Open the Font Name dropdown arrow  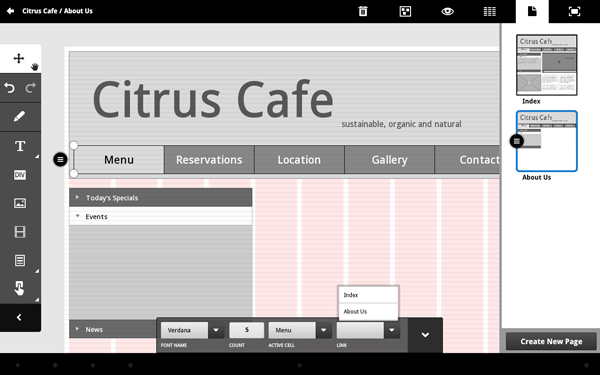[x=216, y=330]
